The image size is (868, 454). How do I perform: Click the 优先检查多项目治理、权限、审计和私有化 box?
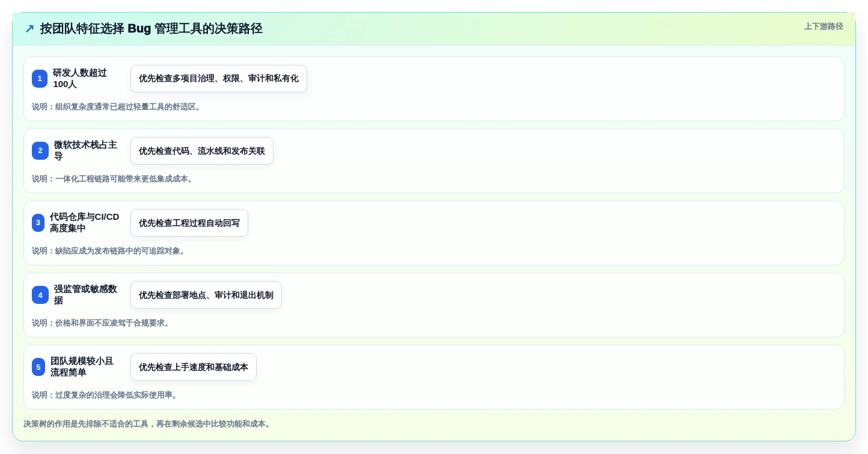[x=219, y=79]
